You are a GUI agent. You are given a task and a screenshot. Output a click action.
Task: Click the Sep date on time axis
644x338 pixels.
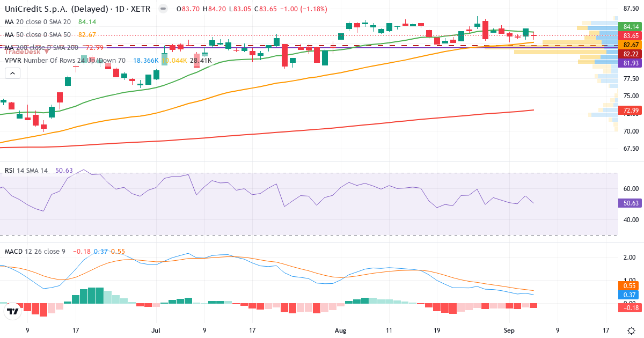(x=508, y=330)
